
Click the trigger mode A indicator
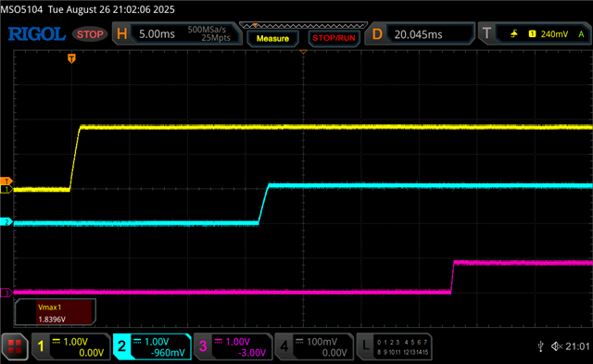[x=581, y=34]
